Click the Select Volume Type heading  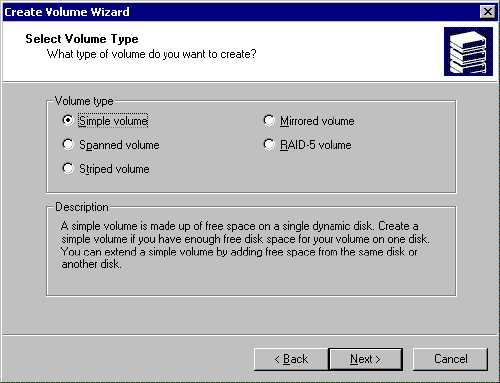click(x=82, y=39)
